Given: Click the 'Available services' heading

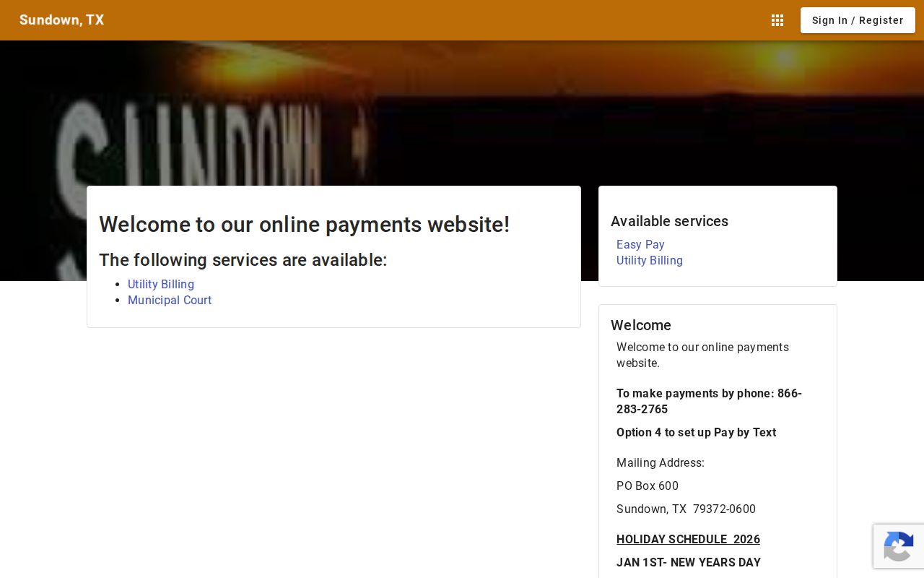Looking at the screenshot, I should point(669,222).
